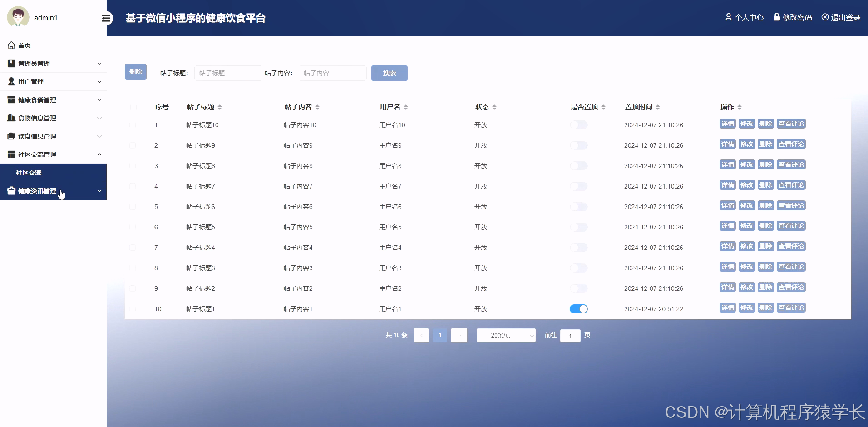Click the 首页 home icon in sidebar

click(x=11, y=45)
